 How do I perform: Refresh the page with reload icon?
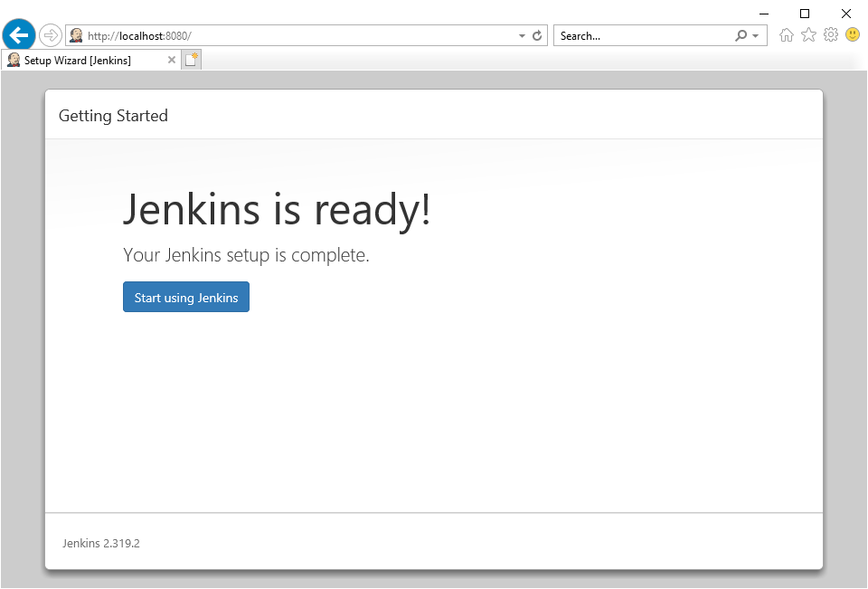[537, 36]
